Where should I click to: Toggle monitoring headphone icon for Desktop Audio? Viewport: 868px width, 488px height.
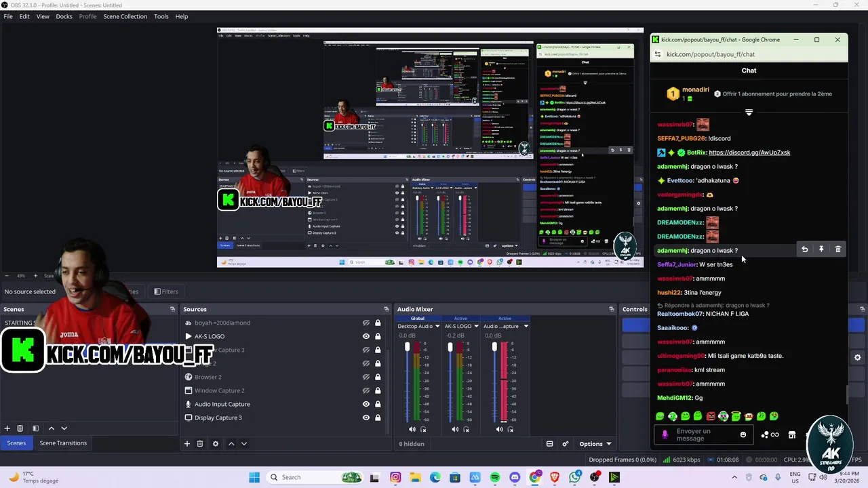click(x=424, y=429)
